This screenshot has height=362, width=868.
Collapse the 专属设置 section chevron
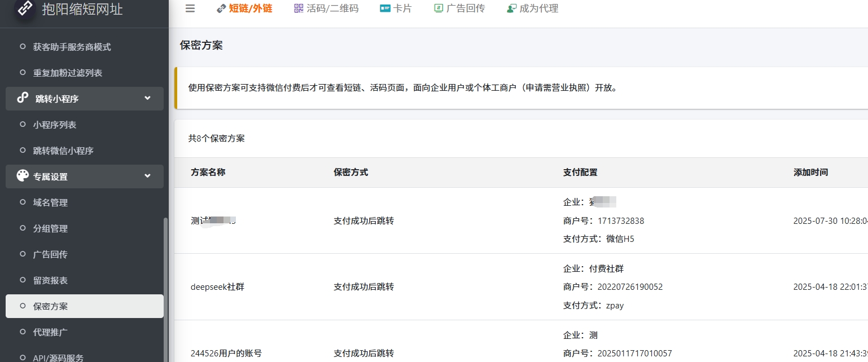pos(147,176)
